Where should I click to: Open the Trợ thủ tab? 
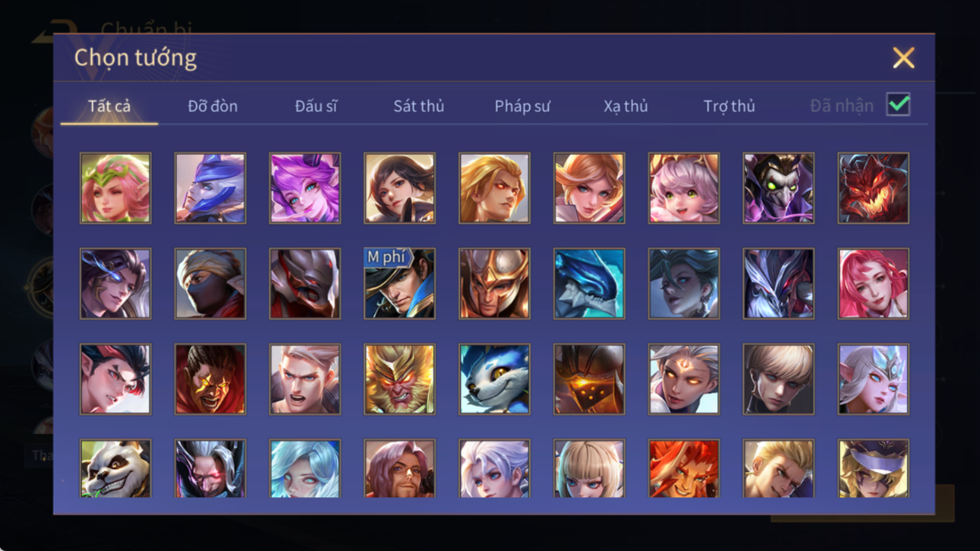pyautogui.click(x=729, y=106)
